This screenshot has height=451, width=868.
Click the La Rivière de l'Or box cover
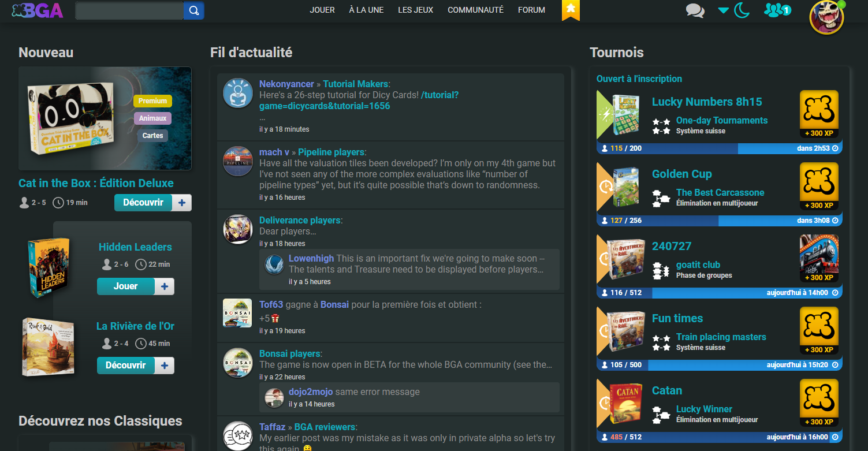pyautogui.click(x=48, y=347)
